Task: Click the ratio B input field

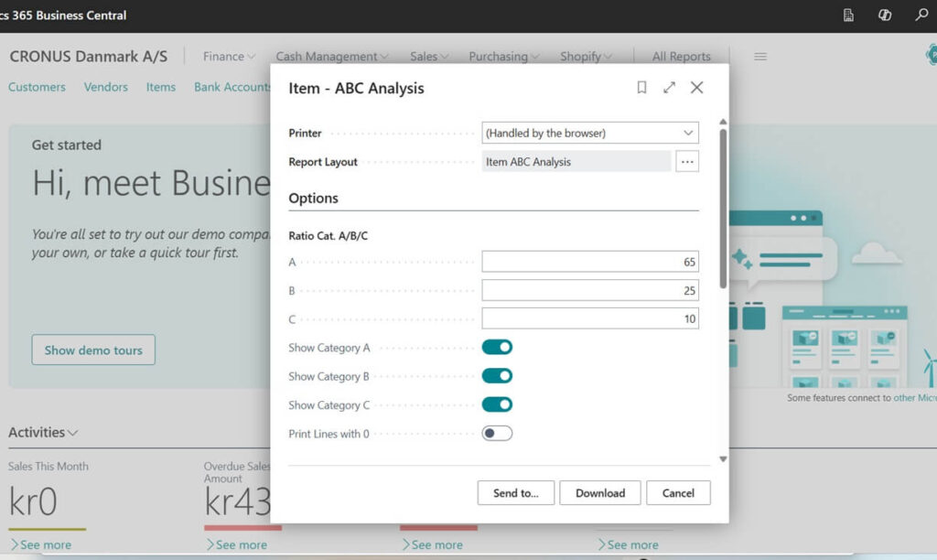Action: point(590,290)
